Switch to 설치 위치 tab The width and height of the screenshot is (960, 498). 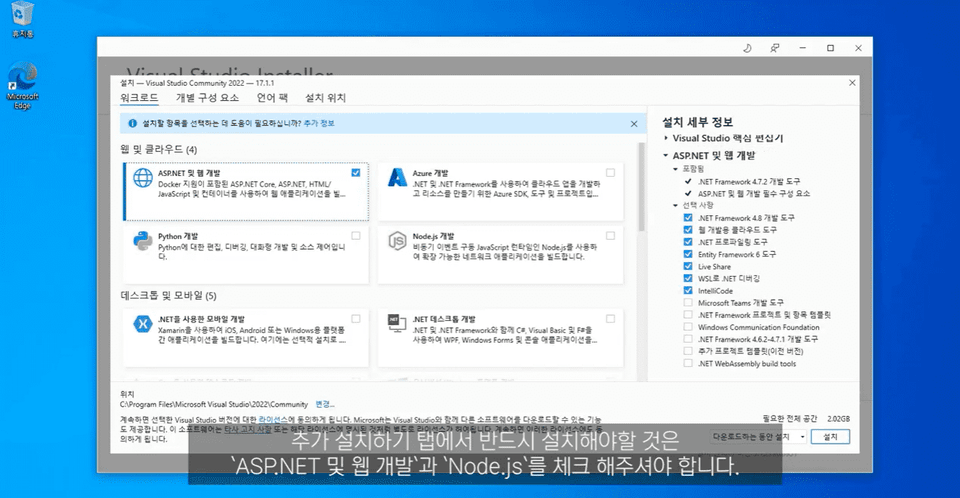click(x=326, y=98)
